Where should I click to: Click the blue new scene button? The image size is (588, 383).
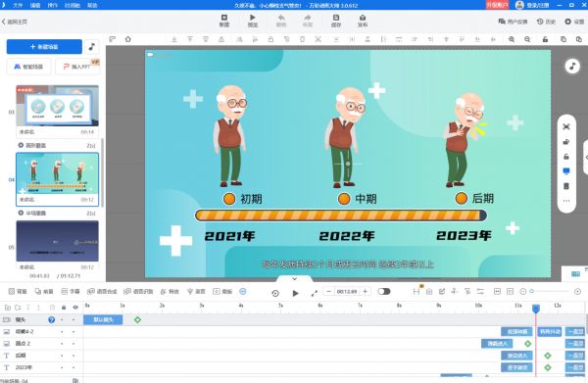44,46
